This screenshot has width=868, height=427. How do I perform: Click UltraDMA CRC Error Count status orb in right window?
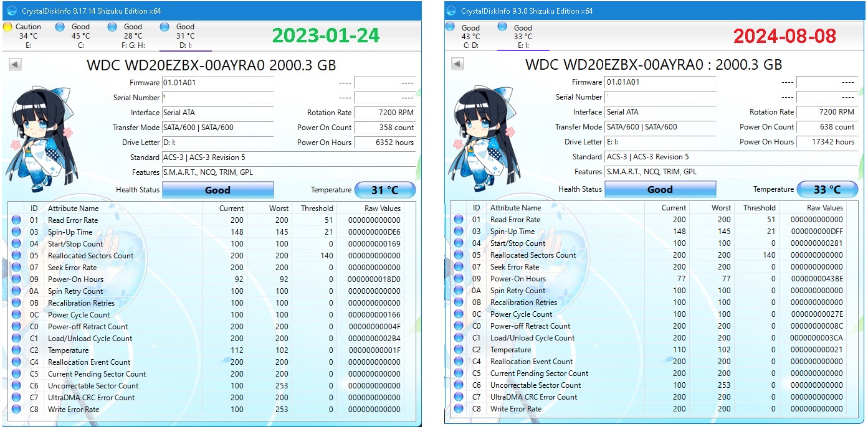pyautogui.click(x=459, y=397)
